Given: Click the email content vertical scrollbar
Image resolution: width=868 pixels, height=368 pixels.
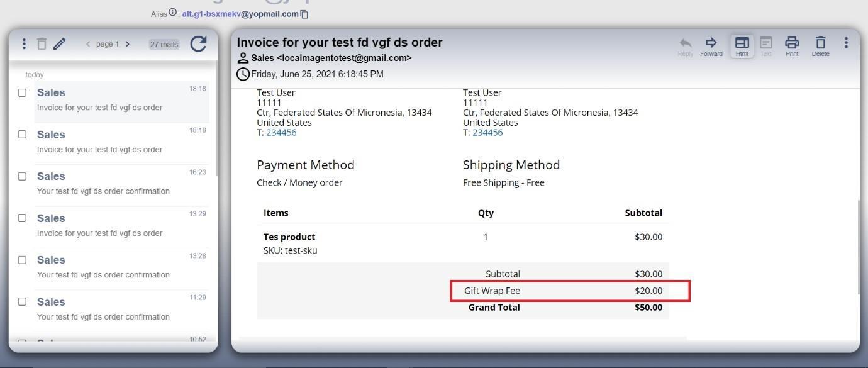Looking at the screenshot, I should coord(858,245).
